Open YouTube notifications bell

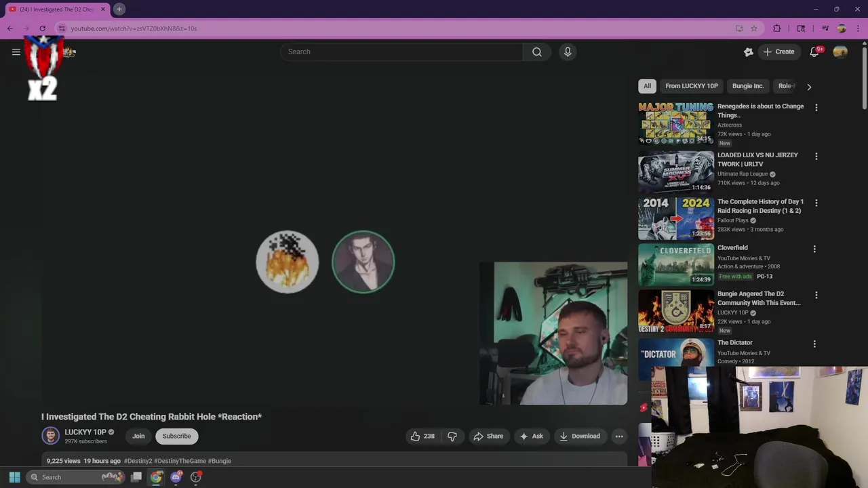click(x=814, y=52)
